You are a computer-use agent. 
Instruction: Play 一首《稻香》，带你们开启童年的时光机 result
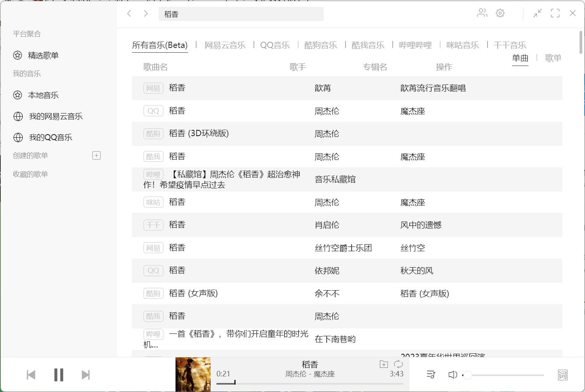pos(226,339)
